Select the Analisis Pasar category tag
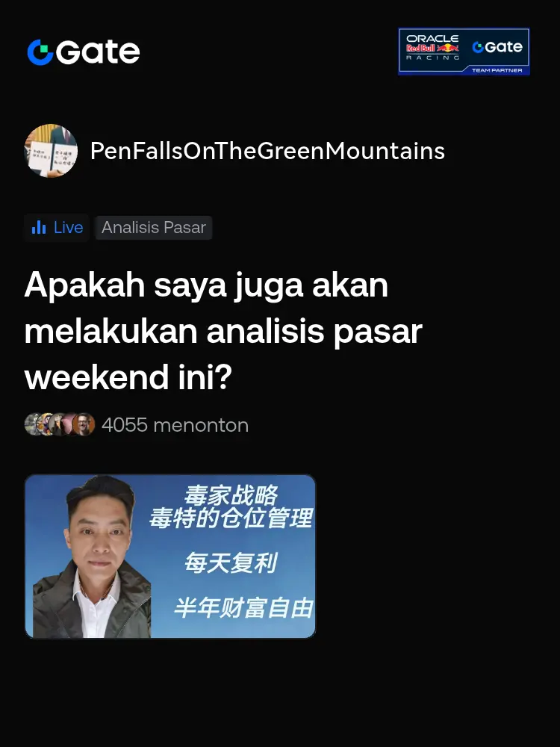This screenshot has width=560, height=747. [x=154, y=227]
